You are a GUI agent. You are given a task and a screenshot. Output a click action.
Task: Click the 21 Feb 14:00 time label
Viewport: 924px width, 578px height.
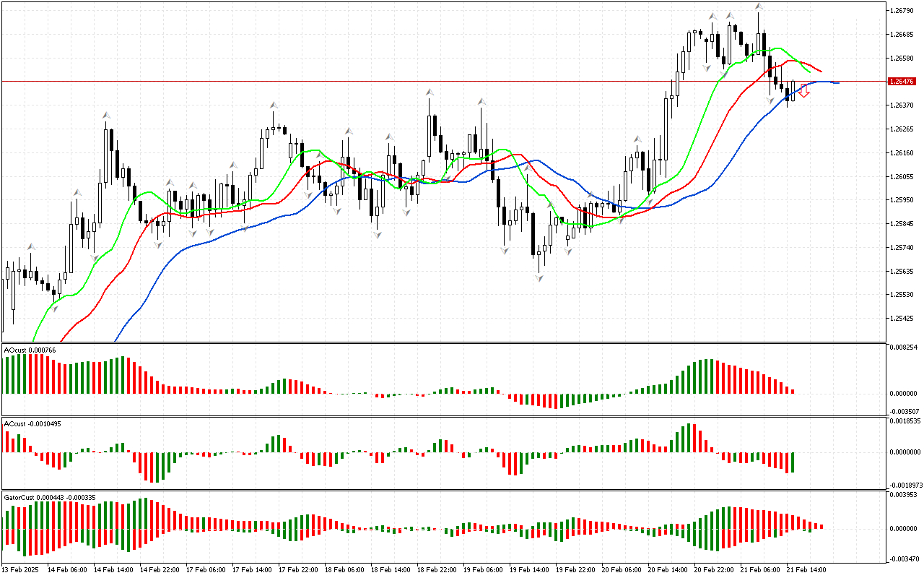(806, 570)
